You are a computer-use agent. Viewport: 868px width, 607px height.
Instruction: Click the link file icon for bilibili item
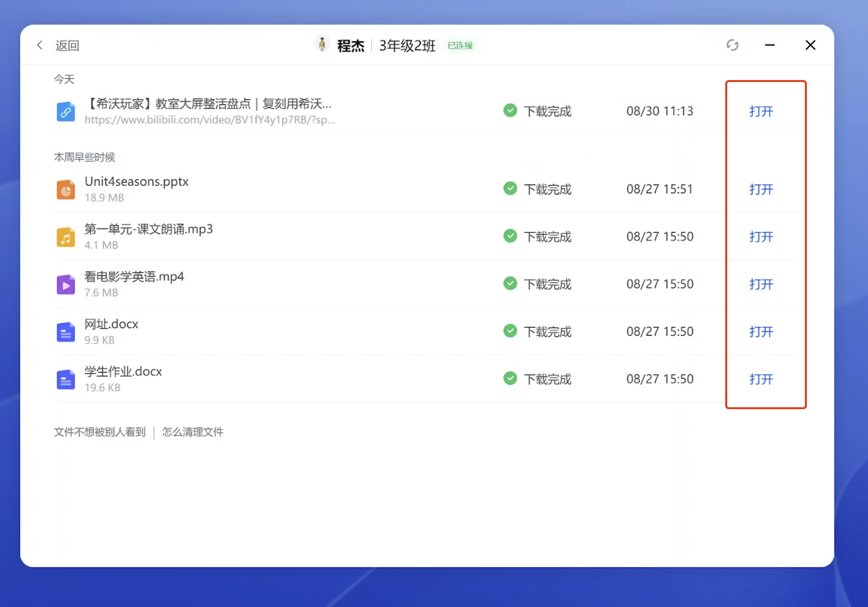[x=66, y=112]
